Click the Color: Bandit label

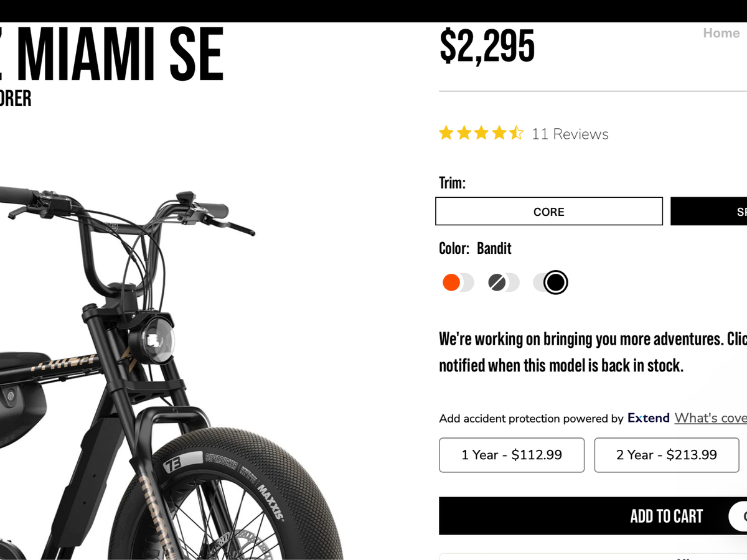(475, 249)
